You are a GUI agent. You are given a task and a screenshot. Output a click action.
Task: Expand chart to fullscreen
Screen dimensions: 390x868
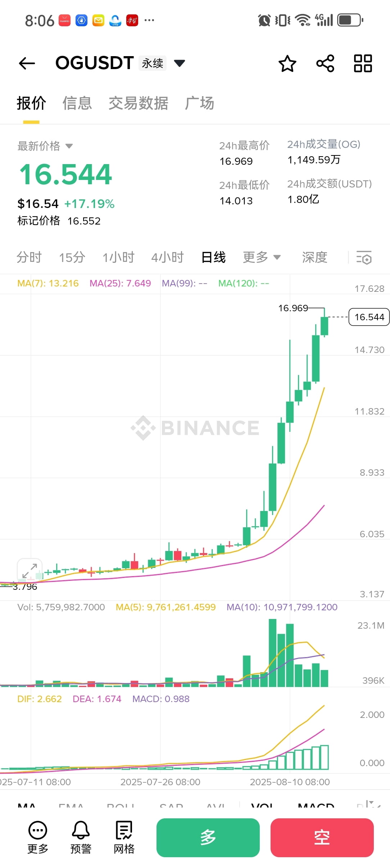coord(30,571)
